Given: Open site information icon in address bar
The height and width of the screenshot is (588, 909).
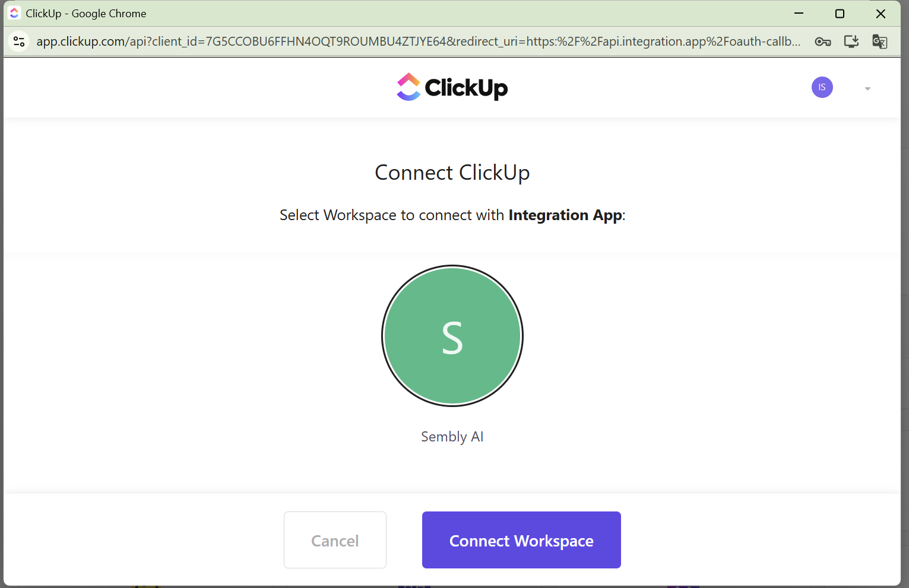Looking at the screenshot, I should 19,42.
